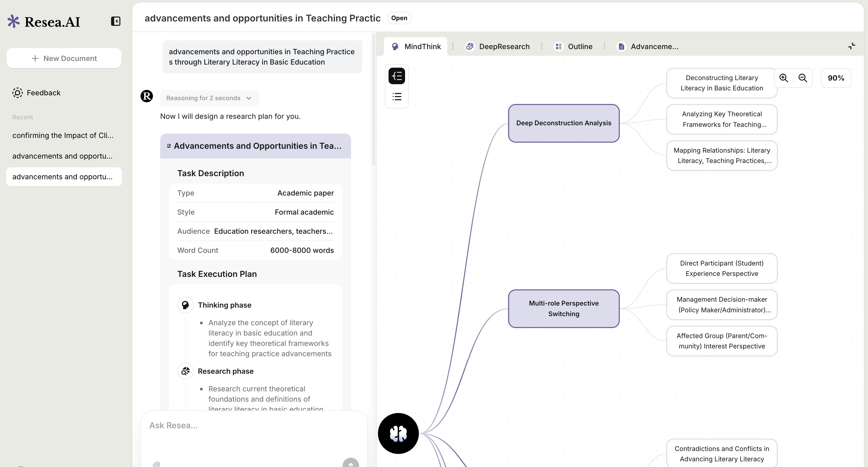
Task: Select 'Analyzing Key Theoretical Frameworks for Teaching...' node
Action: [722, 119]
